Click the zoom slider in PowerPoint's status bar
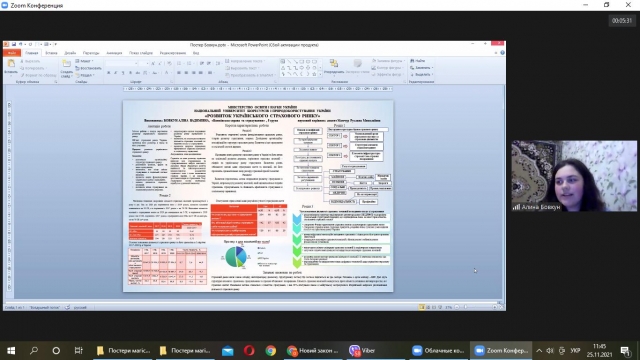The width and height of the screenshot is (640, 360). 476,307
